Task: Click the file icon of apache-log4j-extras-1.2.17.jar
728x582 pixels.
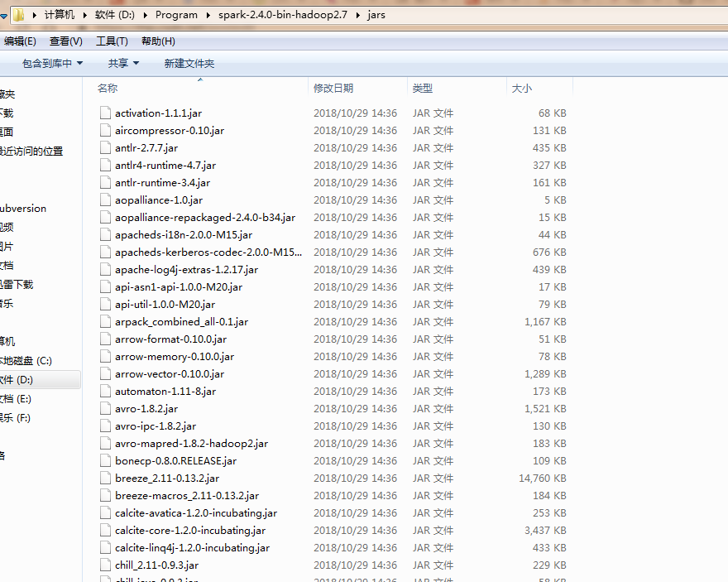Action: (105, 269)
